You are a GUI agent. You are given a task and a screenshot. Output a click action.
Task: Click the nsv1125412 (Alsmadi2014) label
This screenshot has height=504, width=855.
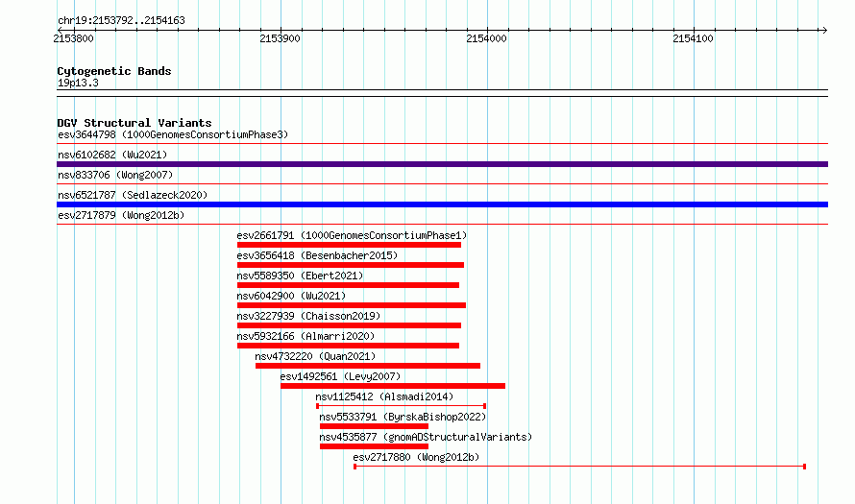point(384,396)
